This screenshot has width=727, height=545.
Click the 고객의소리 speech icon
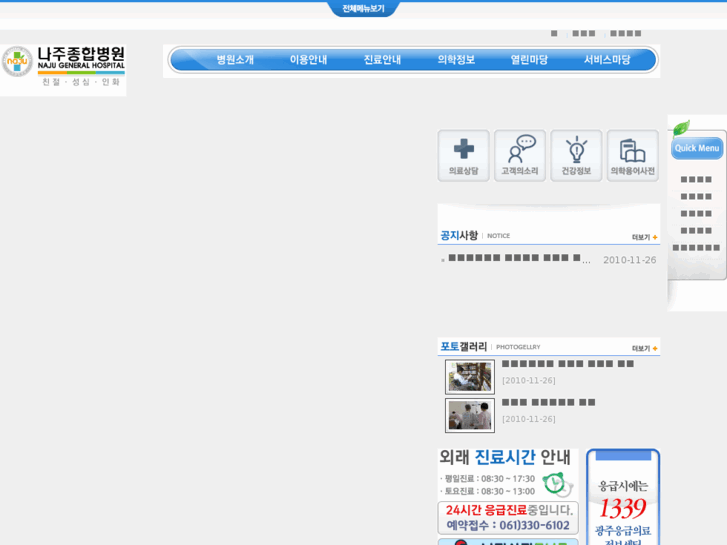(x=520, y=155)
